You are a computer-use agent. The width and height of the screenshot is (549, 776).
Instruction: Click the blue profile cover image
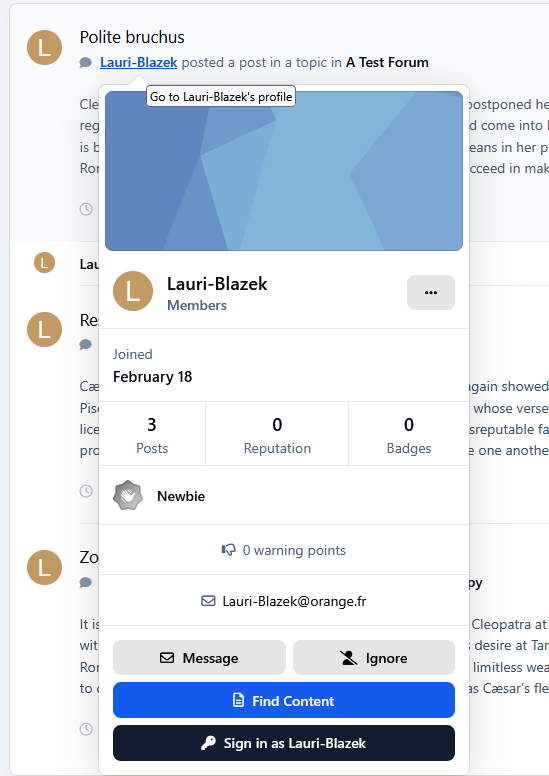284,171
